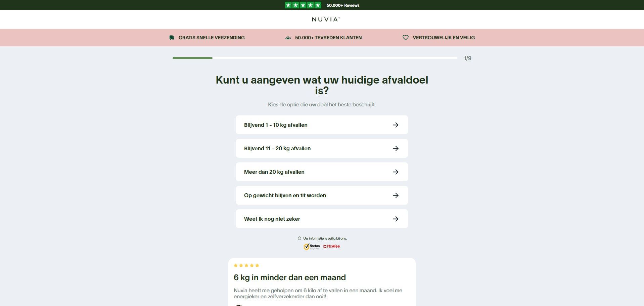Click the five-star rating on review card

246,265
